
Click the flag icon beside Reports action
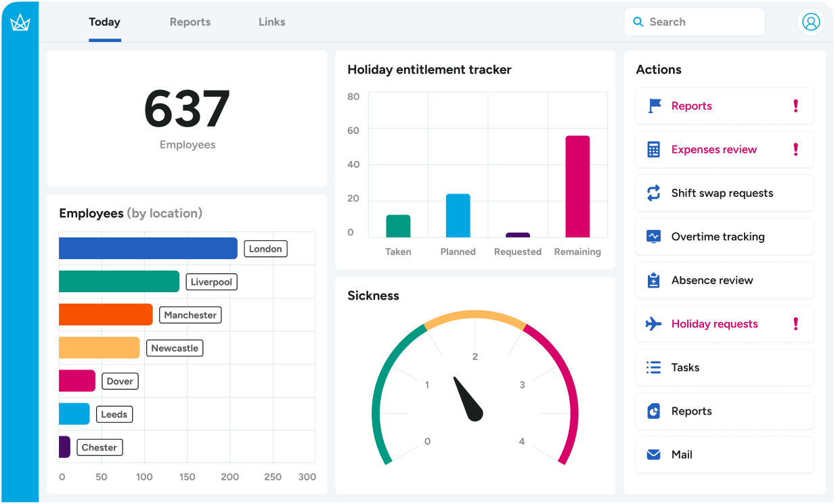pyautogui.click(x=654, y=106)
